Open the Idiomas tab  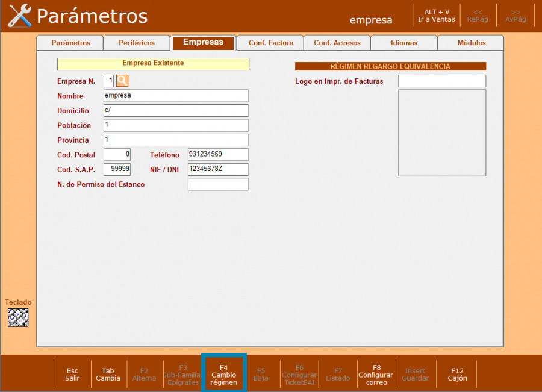[404, 43]
